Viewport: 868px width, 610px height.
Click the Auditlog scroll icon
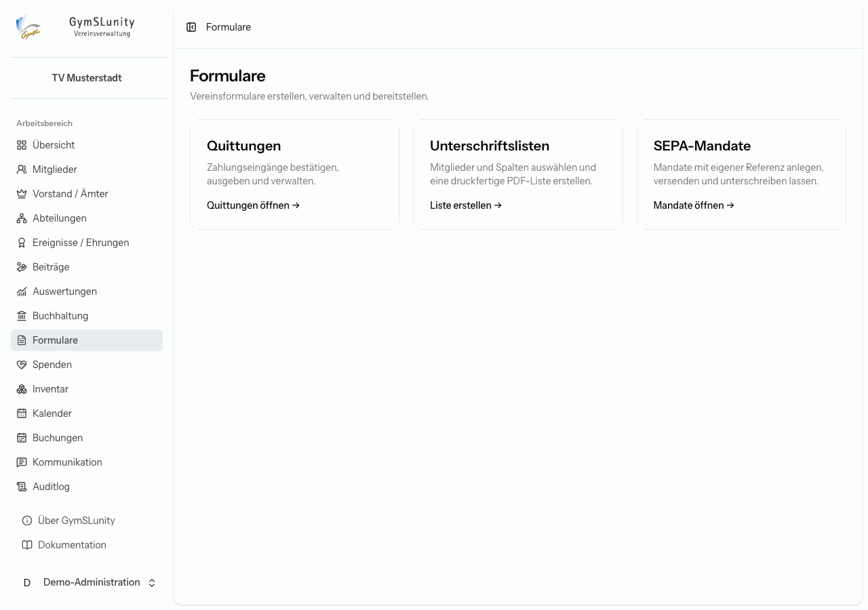click(x=22, y=487)
